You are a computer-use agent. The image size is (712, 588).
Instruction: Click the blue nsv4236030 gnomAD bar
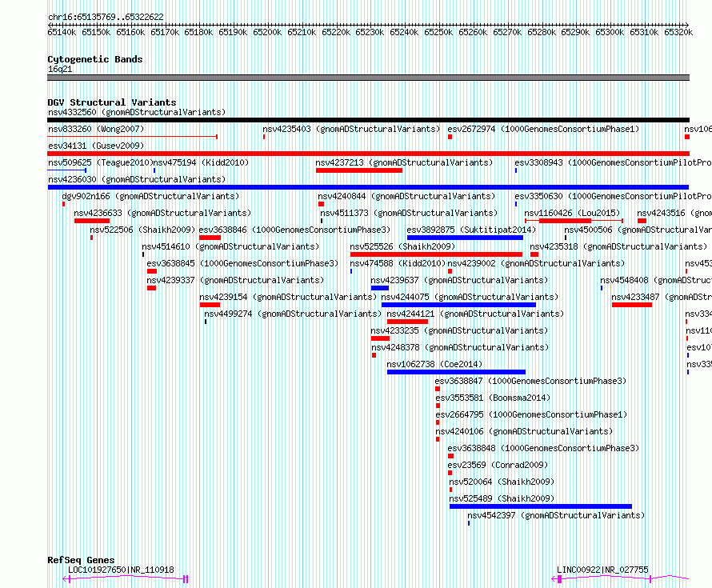coord(368,187)
